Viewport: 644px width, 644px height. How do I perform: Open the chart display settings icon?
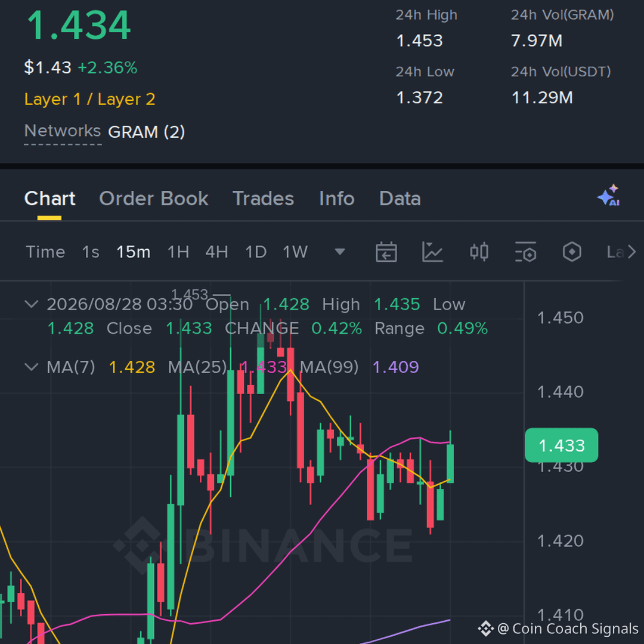[x=525, y=252]
